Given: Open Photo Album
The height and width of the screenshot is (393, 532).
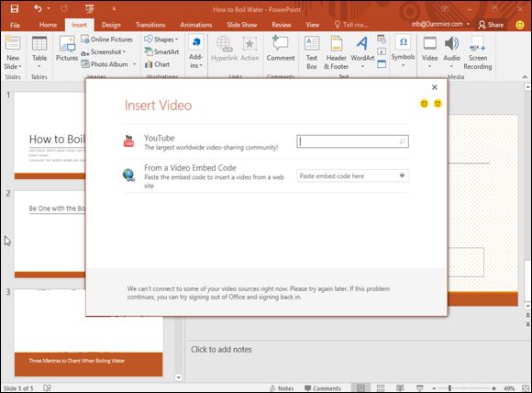Looking at the screenshot, I should pos(108,64).
